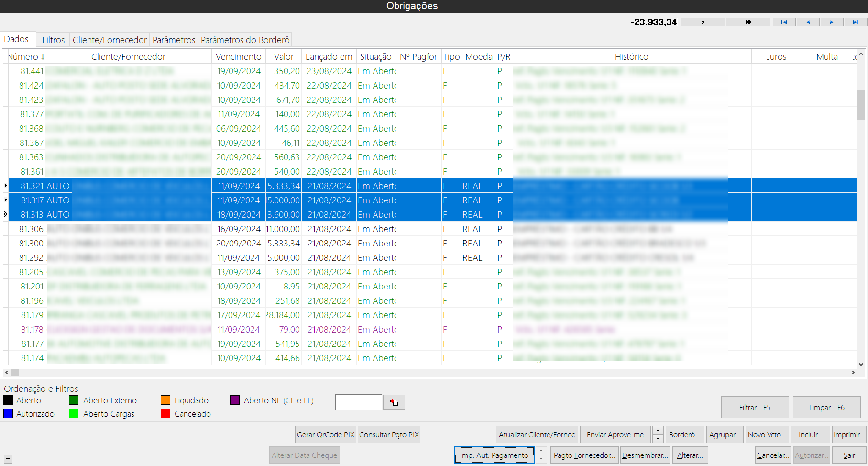Click the Juros column header
This screenshot has height=466, width=868.
click(776, 56)
